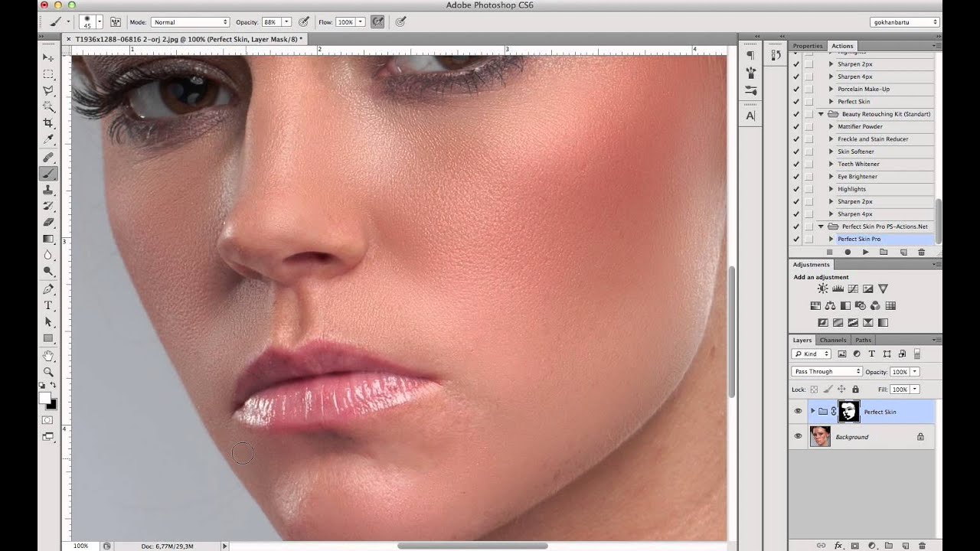Toggle lock transparent pixels
The image size is (980, 551).
coord(815,390)
